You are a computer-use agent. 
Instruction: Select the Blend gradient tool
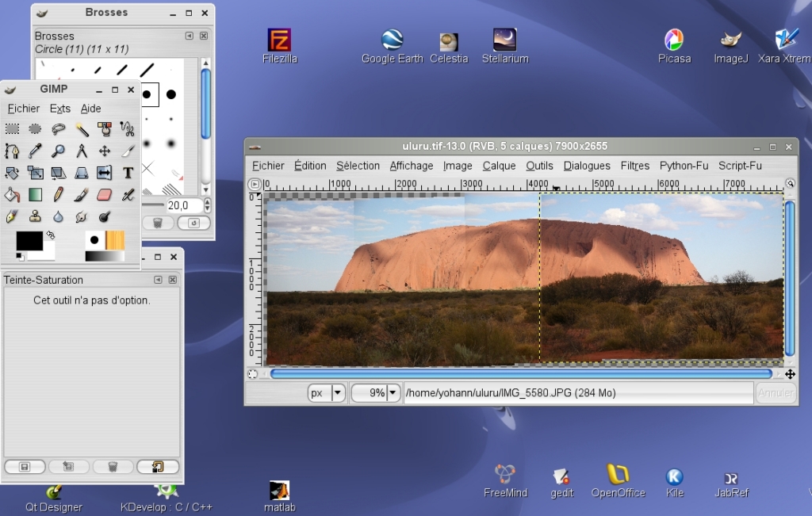[35, 195]
